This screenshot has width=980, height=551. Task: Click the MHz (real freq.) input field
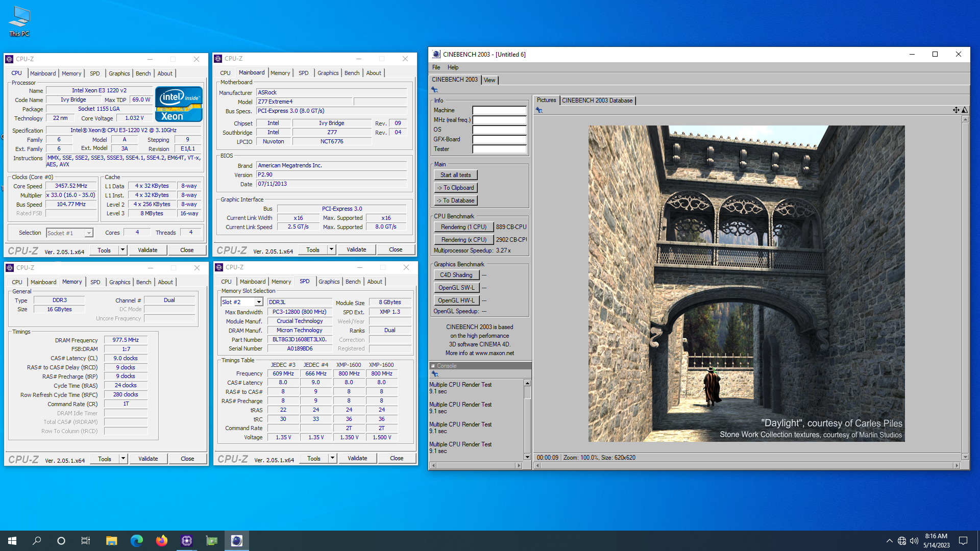(499, 120)
